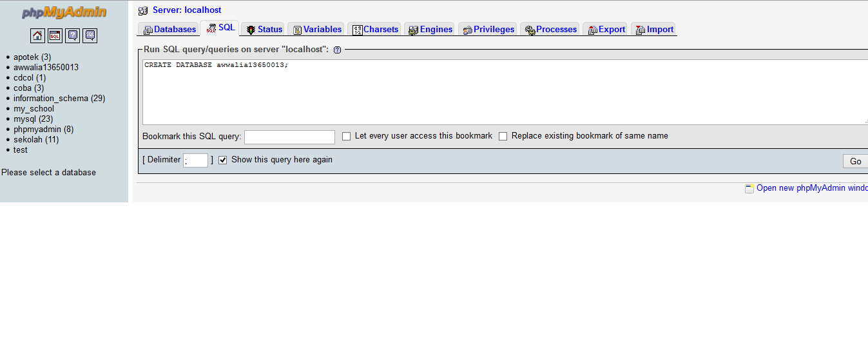Open the Import tab
868x357 pixels.
pyautogui.click(x=653, y=29)
